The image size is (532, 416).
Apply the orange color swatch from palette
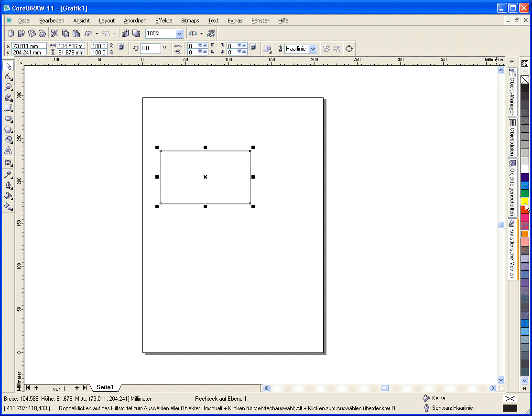point(524,234)
